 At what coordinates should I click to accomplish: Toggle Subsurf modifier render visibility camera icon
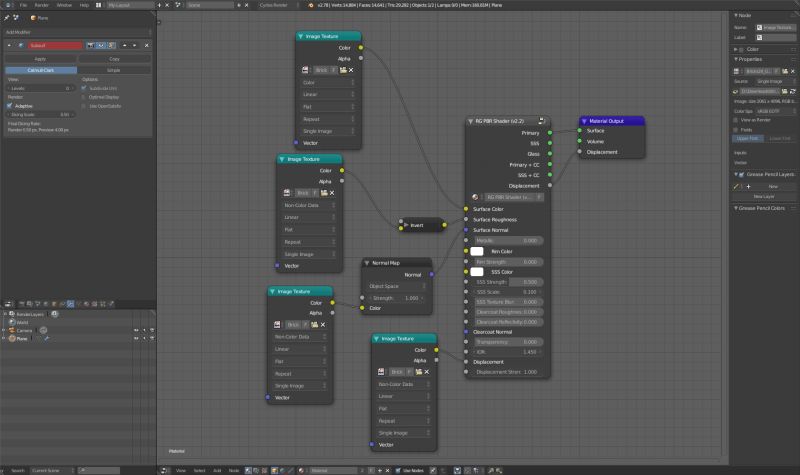coord(90,45)
